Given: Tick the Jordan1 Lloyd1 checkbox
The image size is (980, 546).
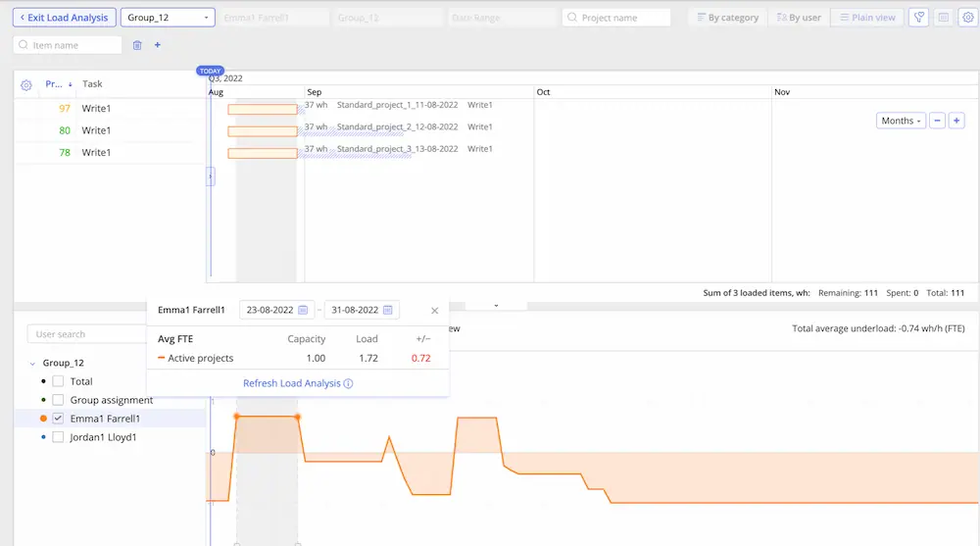Looking at the screenshot, I should click(x=59, y=437).
